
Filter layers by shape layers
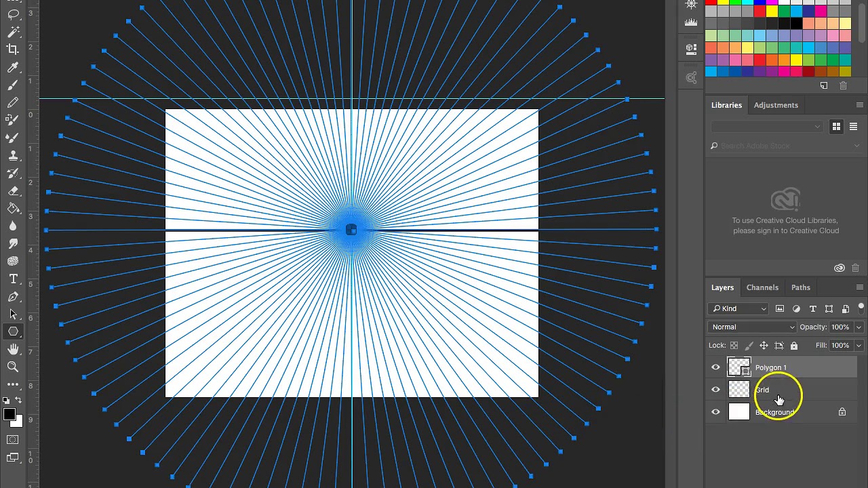coord(829,309)
